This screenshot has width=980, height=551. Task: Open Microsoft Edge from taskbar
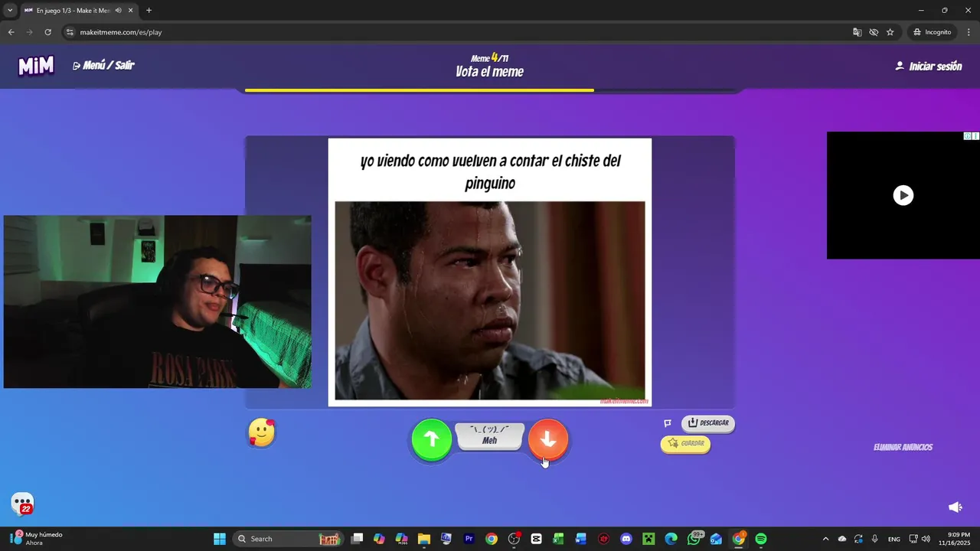click(671, 539)
